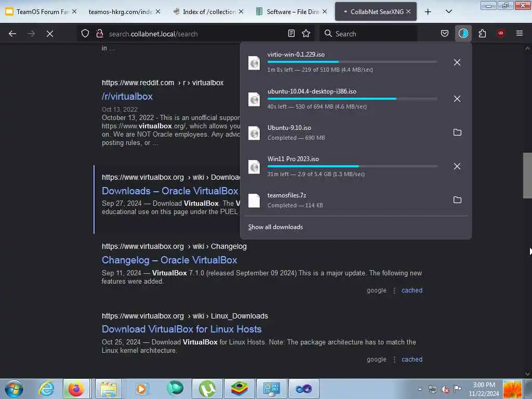Click the Ubuntu-9.10.iso file icon
This screenshot has width=532, height=399.
click(x=254, y=133)
